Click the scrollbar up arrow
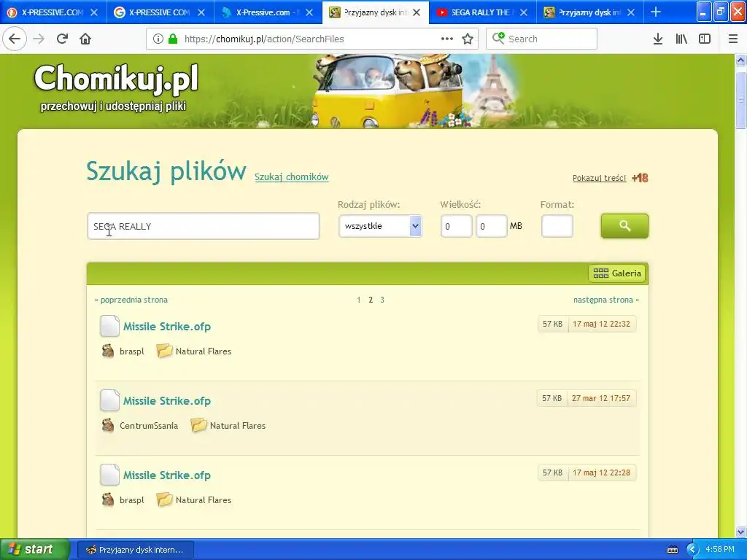Viewport: 747px width, 560px height. pos(740,60)
